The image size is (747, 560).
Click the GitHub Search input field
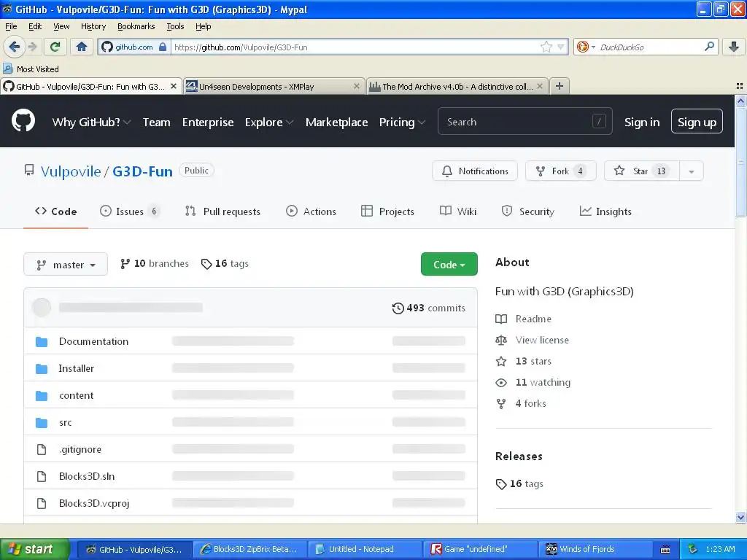(525, 122)
